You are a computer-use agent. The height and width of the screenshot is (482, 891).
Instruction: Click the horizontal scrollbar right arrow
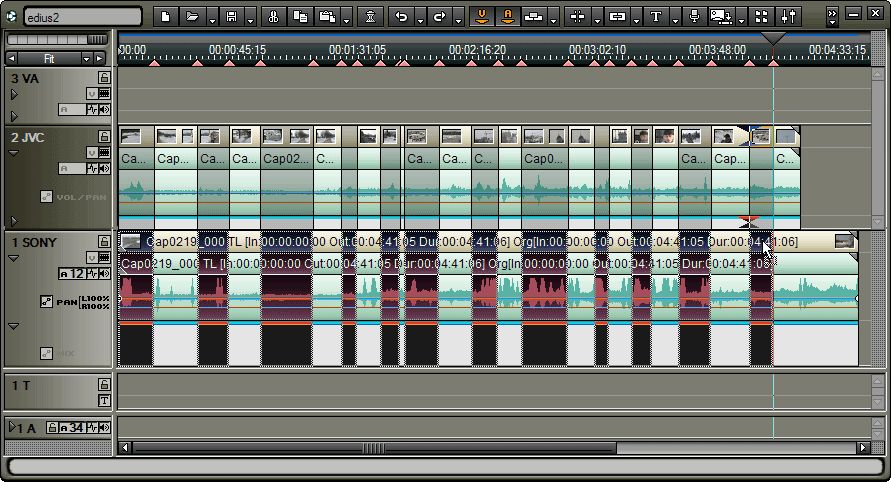pyautogui.click(x=863, y=448)
